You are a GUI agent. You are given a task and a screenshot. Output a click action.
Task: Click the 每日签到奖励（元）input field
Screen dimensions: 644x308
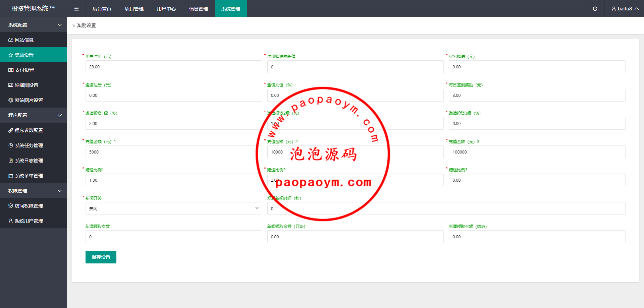[537, 95]
